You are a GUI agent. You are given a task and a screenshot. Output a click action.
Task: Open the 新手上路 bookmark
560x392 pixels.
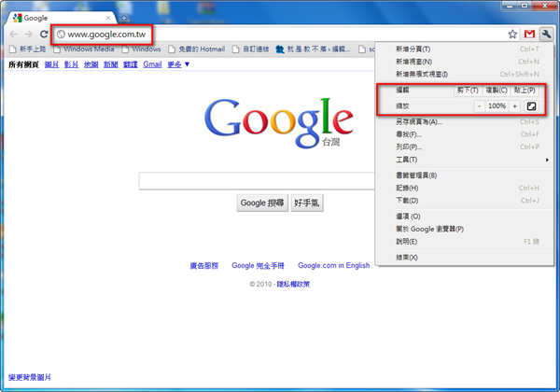pyautogui.click(x=27, y=49)
